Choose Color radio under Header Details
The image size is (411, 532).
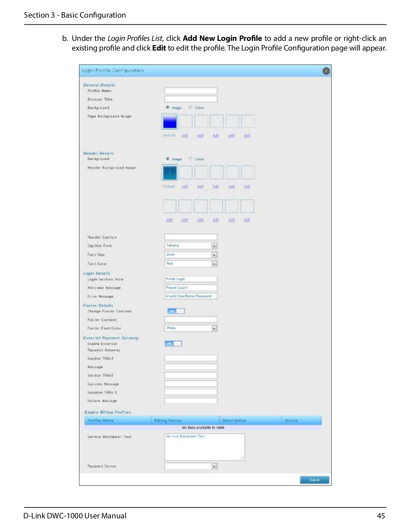191,159
